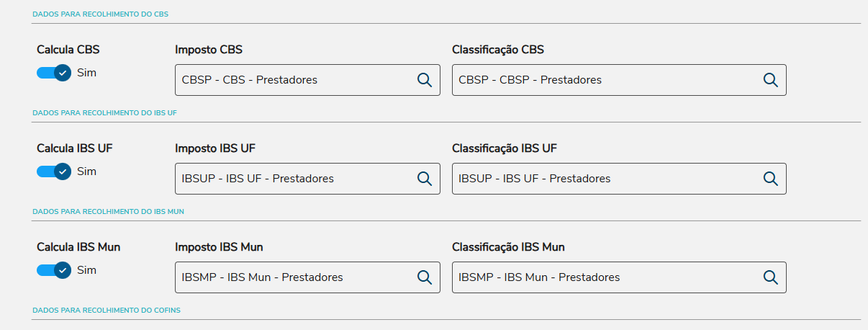The width and height of the screenshot is (868, 330).
Task: Select the 'Dados para recolhimento do IBS UF' heading
Action: click(105, 113)
